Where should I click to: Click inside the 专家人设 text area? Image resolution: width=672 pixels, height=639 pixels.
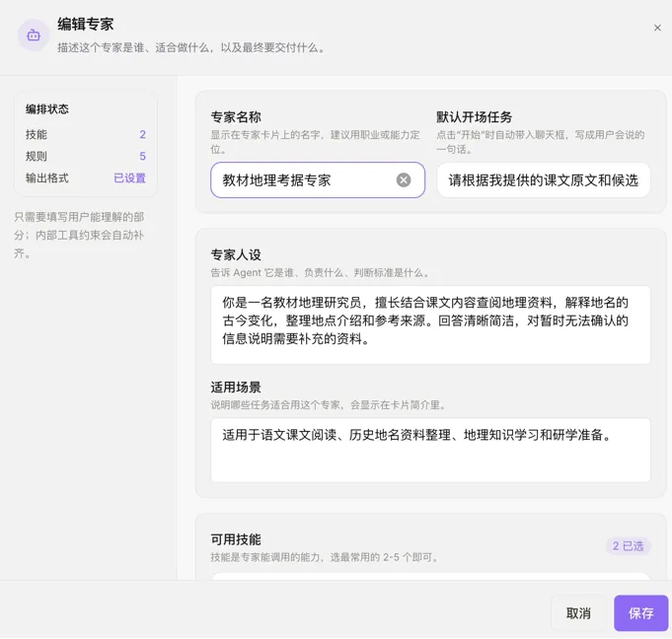pyautogui.click(x=430, y=324)
